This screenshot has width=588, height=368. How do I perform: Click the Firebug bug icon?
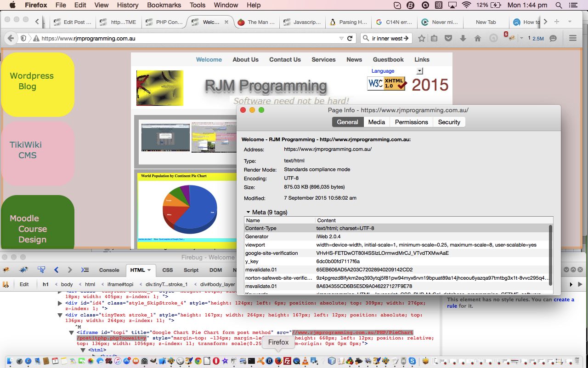click(x=6, y=270)
